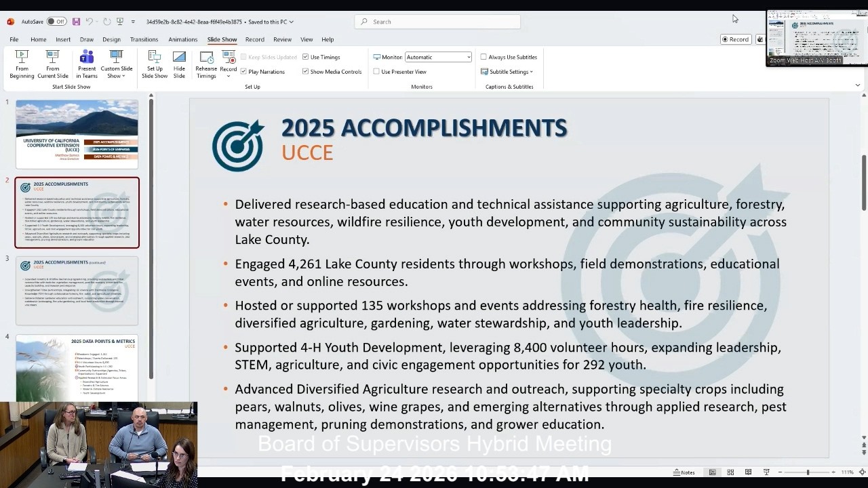Click the Record button at top right
This screenshot has height=488, width=868.
click(735, 39)
